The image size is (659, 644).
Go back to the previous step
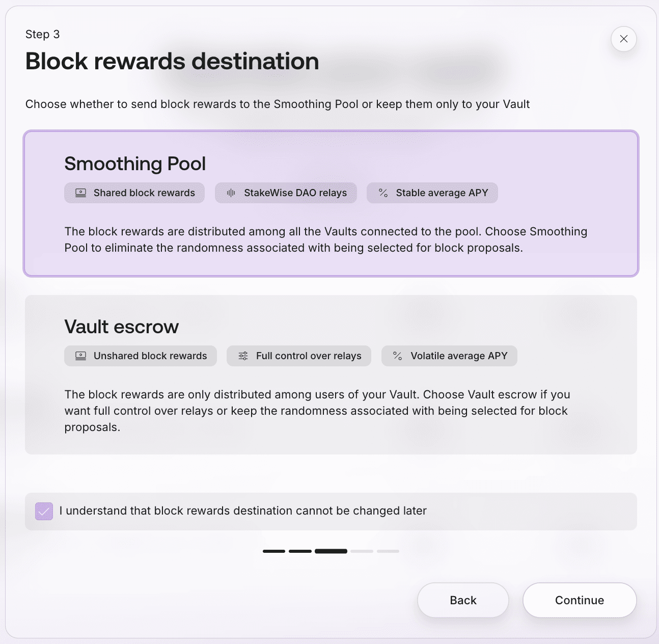[x=463, y=600]
